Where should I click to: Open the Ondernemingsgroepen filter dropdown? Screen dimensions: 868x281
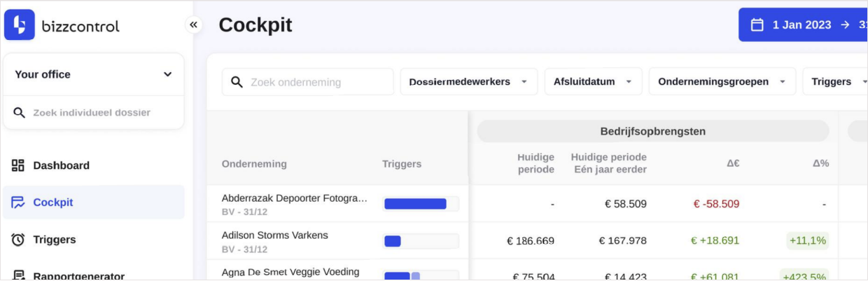tap(722, 82)
